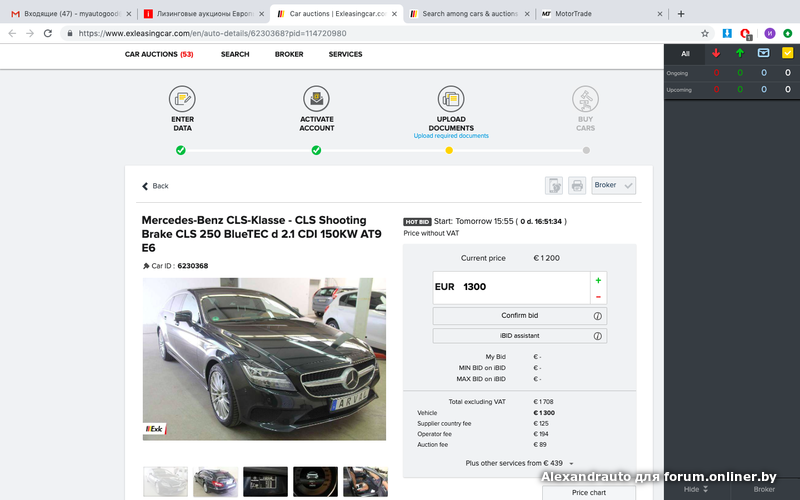The image size is (800, 500).
Task: Click the Broker button at sidebar bottom
Action: tap(764, 489)
